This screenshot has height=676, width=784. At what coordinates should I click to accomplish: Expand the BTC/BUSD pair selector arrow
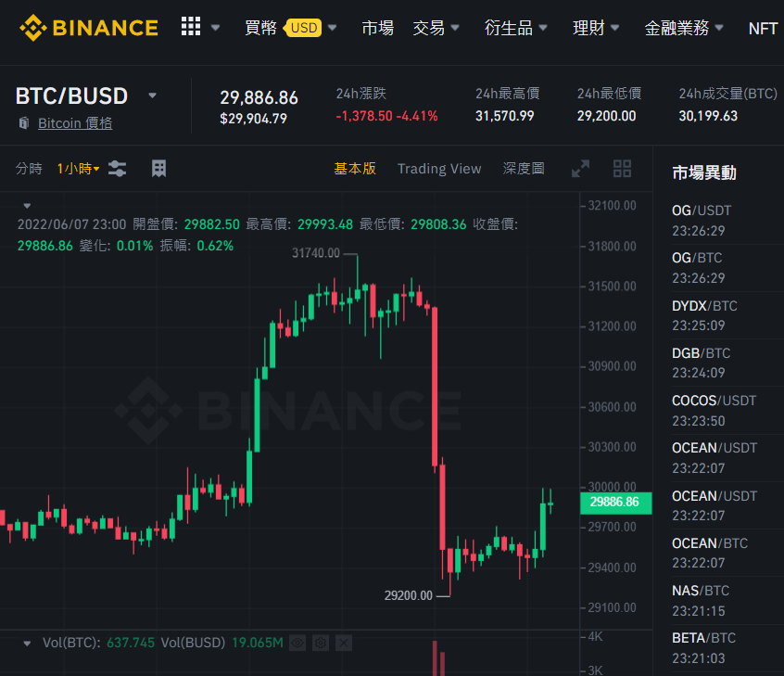(153, 96)
